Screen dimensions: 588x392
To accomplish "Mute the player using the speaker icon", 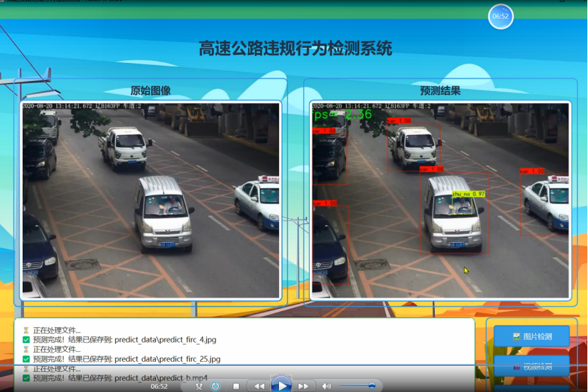I will click(326, 386).
